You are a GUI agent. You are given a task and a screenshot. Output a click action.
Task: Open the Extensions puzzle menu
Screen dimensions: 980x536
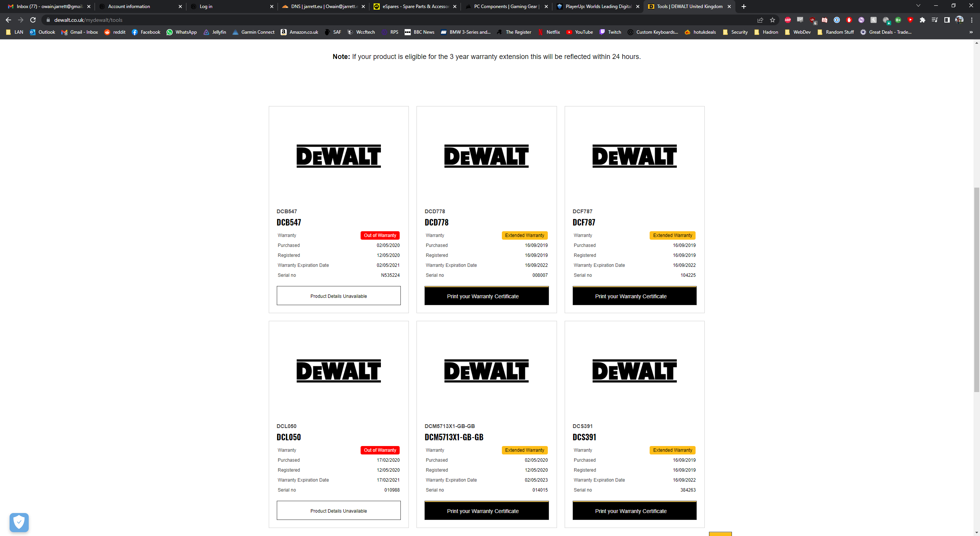click(x=923, y=20)
